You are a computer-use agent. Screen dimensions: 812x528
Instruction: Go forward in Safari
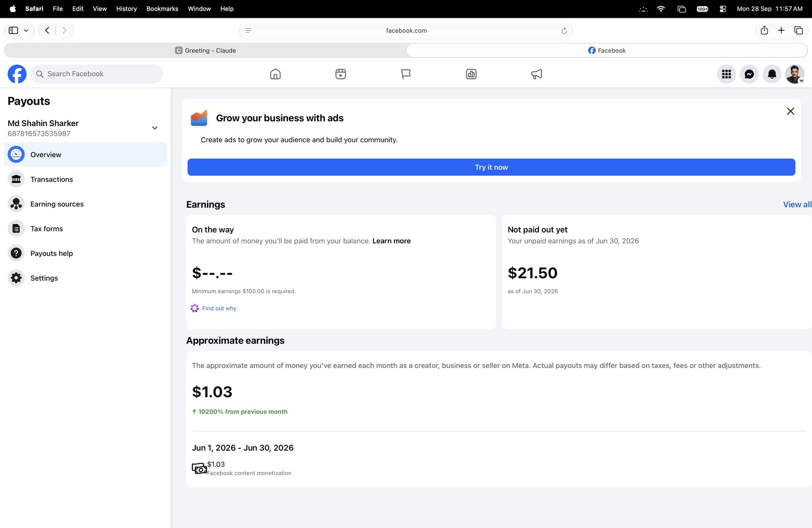64,30
